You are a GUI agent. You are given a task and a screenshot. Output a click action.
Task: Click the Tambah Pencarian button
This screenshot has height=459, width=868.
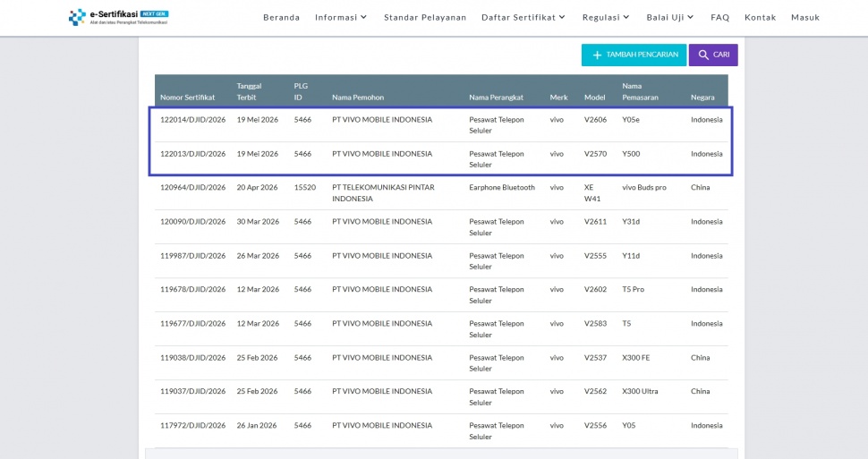coord(634,55)
